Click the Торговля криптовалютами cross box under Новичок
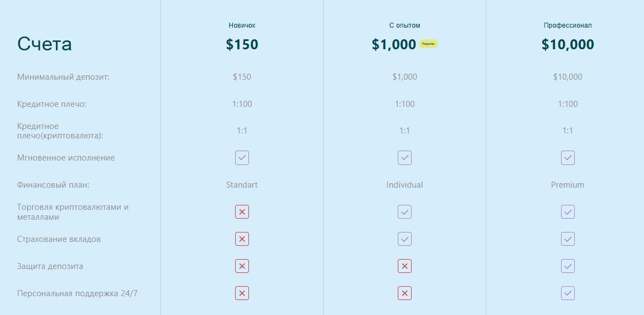644x315 pixels. (242, 212)
